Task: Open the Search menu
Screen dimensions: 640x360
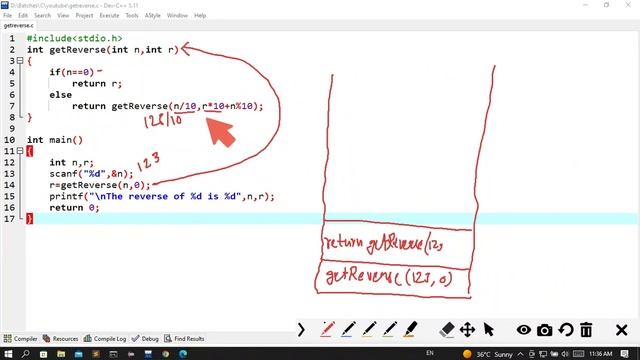Action: (x=42, y=16)
